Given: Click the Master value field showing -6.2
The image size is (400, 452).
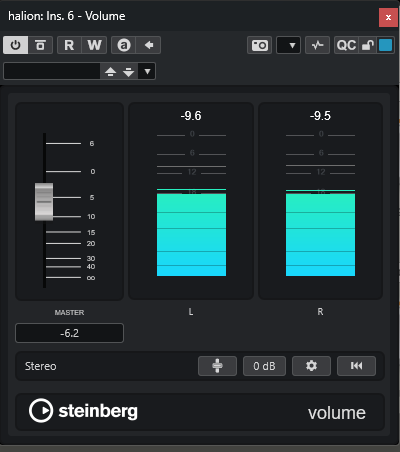Looking at the screenshot, I should pos(69,333).
